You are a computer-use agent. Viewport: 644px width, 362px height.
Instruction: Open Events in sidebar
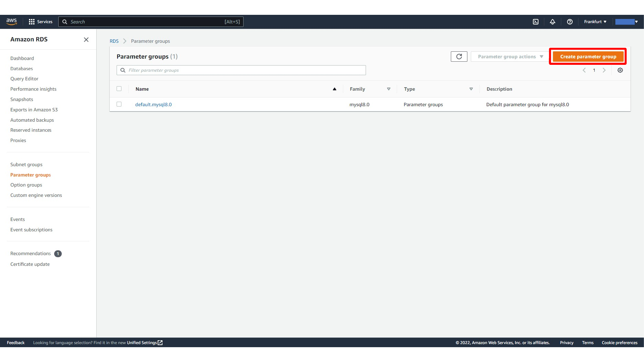click(x=18, y=219)
